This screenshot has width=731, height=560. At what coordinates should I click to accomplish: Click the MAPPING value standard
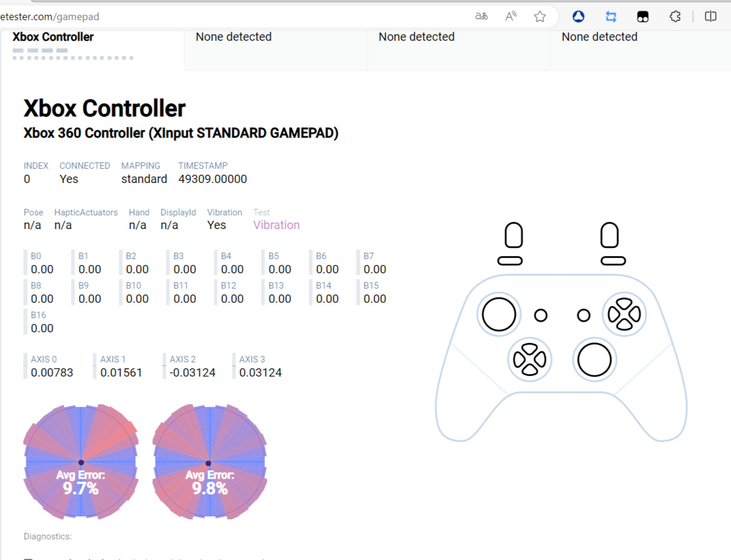coord(144,179)
